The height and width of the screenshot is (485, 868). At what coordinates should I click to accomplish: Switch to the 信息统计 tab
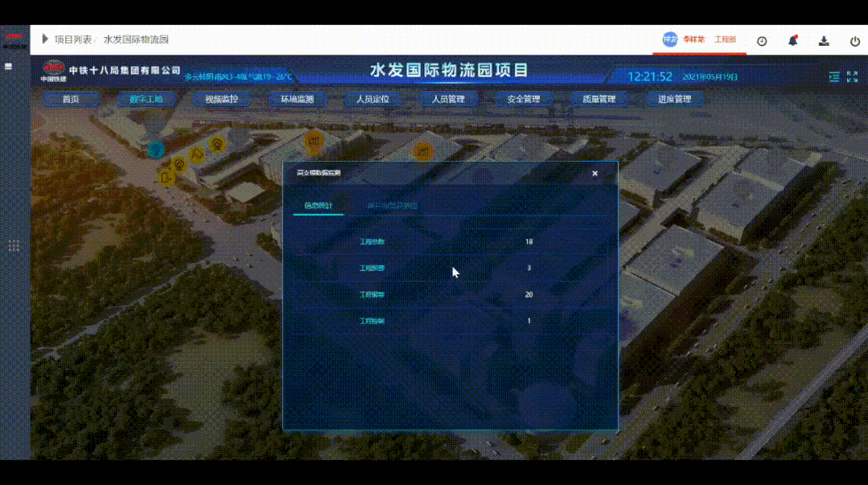click(x=318, y=206)
